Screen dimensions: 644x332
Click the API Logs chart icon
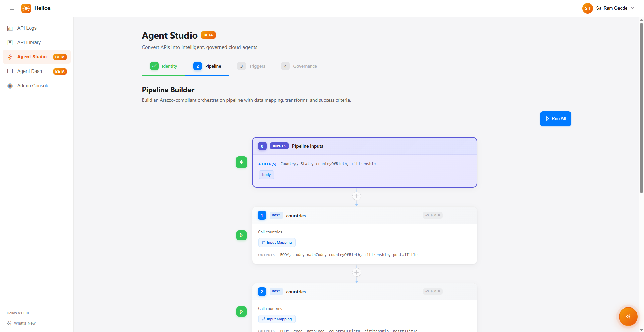tap(10, 28)
